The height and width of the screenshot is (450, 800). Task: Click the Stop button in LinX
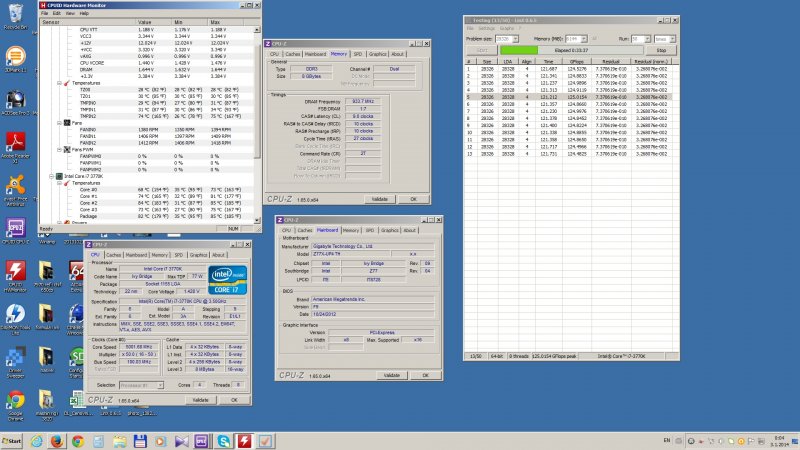661,51
